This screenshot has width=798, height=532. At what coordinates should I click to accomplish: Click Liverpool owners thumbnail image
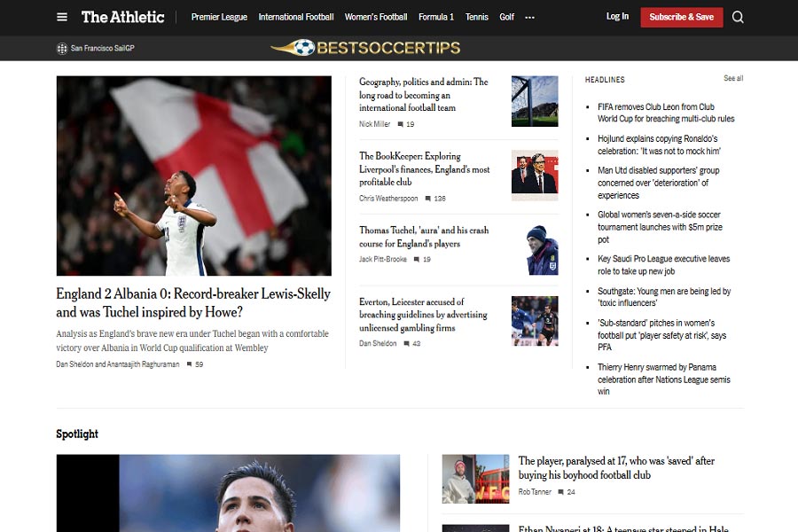click(x=535, y=176)
